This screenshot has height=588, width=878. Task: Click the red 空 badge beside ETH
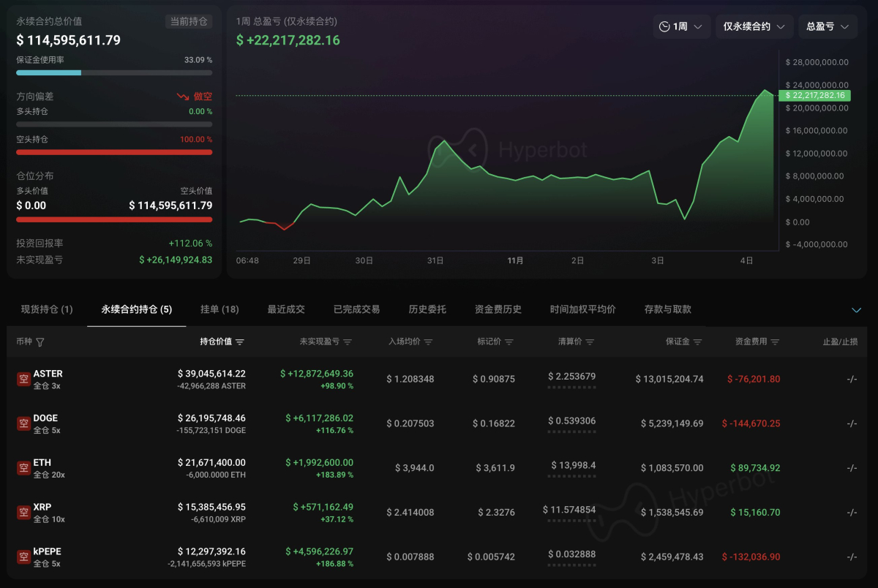23,468
